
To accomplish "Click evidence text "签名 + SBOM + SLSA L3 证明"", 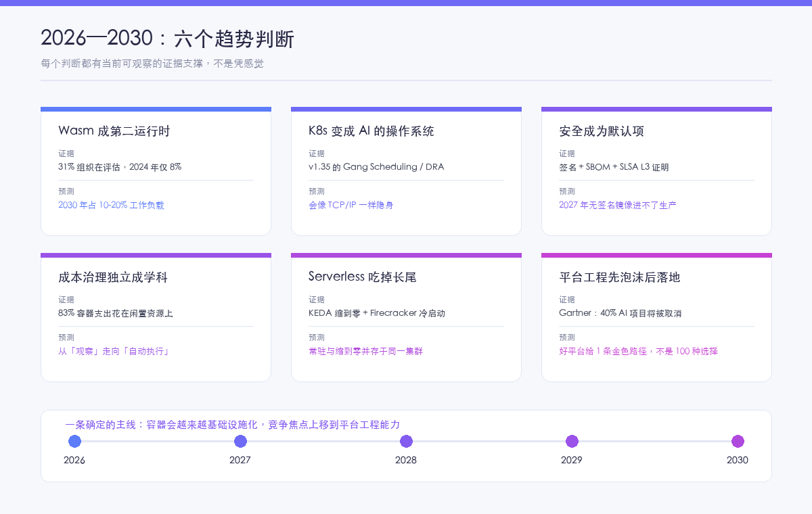I will click(614, 167).
